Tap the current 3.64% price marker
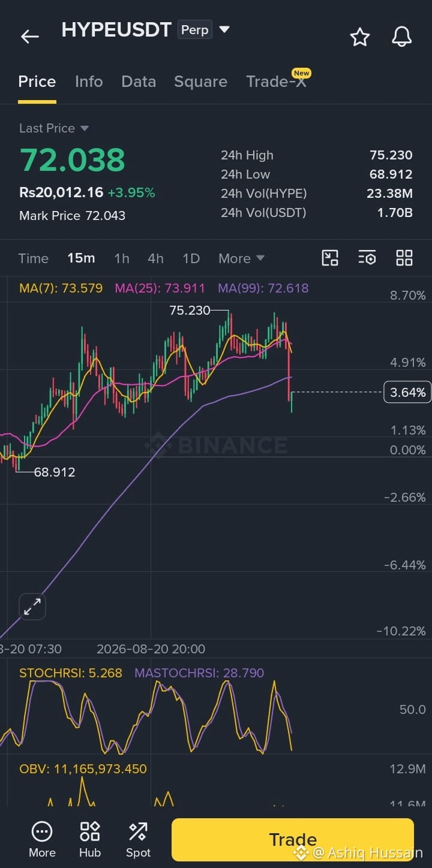 click(407, 393)
